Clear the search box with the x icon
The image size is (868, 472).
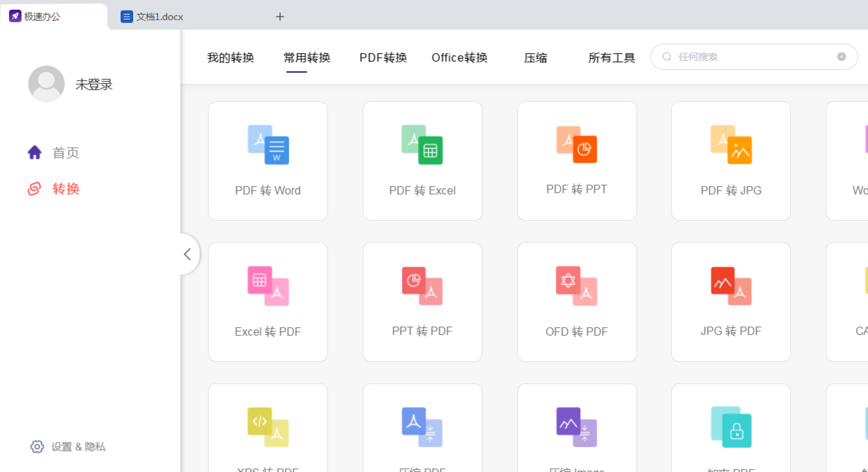pyautogui.click(x=841, y=57)
